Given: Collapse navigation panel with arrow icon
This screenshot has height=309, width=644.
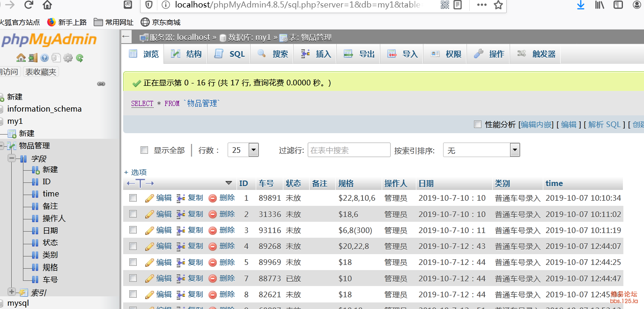Looking at the screenshot, I should (125, 37).
